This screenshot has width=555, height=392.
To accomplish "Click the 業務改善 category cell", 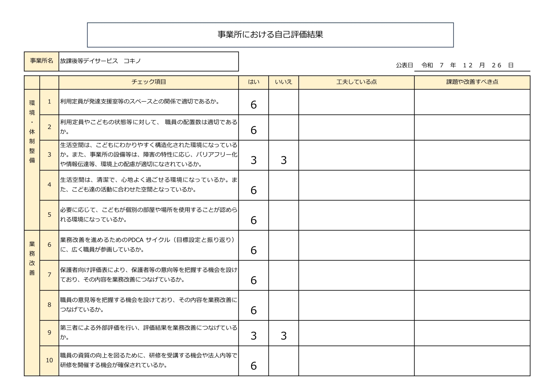I will click(32, 258).
